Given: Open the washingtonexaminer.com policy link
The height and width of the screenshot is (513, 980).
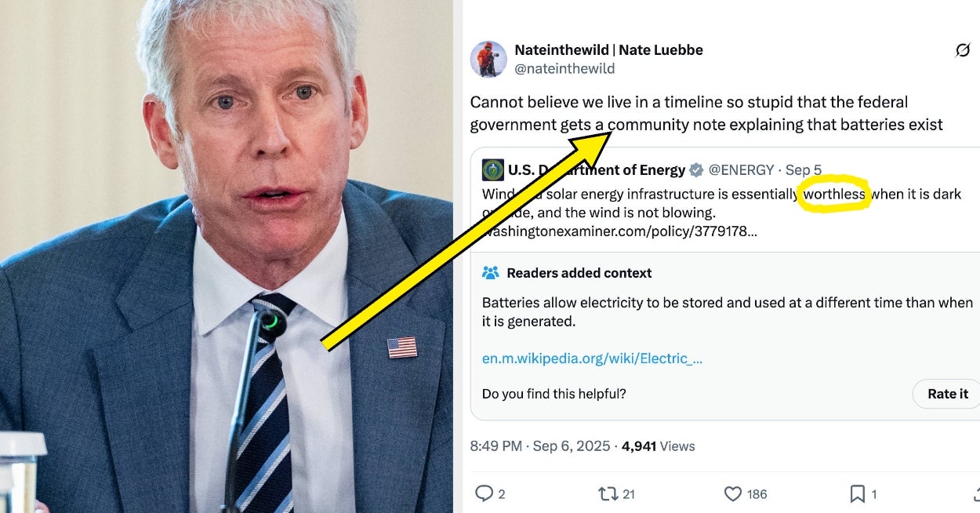Looking at the screenshot, I should pyautogui.click(x=619, y=231).
